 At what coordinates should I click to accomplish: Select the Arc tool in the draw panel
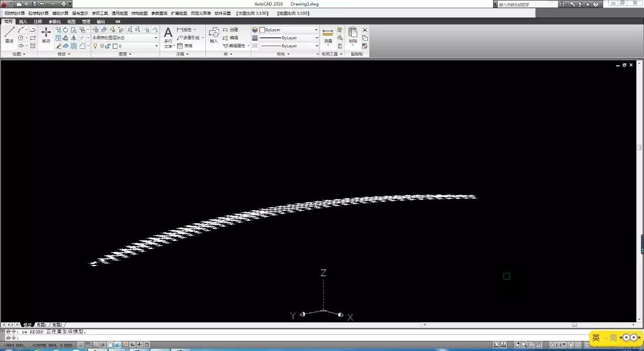(21, 30)
